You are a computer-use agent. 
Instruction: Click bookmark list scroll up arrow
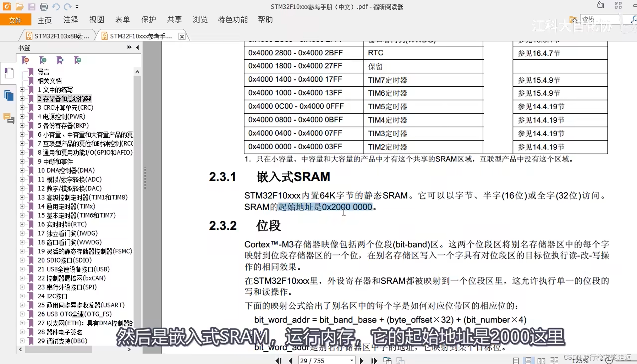point(137,72)
